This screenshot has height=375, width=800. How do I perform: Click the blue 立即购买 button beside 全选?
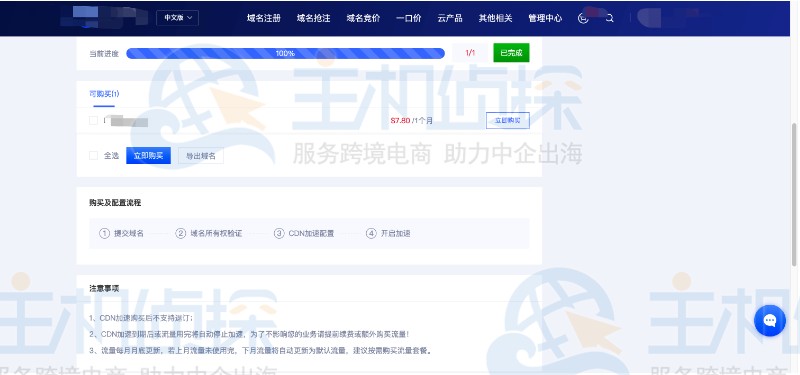click(x=148, y=156)
